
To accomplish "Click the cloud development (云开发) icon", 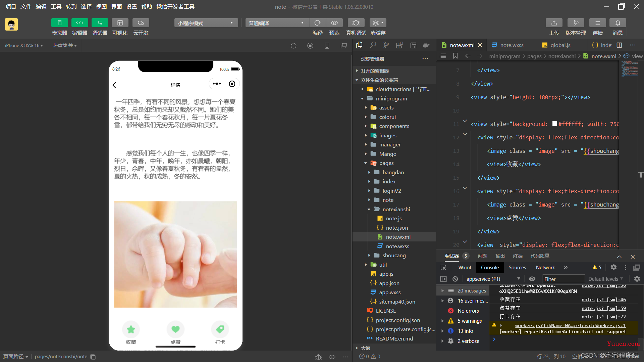I will [141, 23].
